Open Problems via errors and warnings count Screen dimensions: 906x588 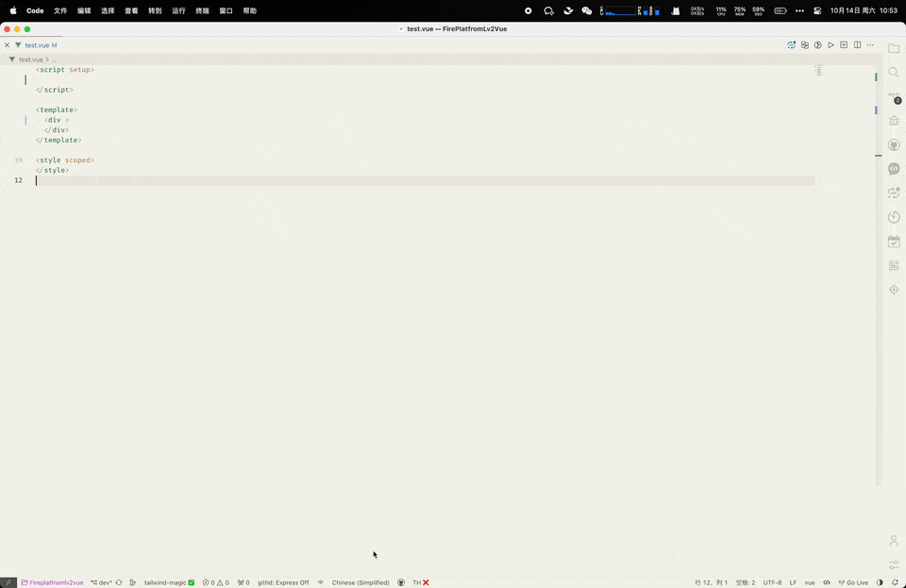215,582
